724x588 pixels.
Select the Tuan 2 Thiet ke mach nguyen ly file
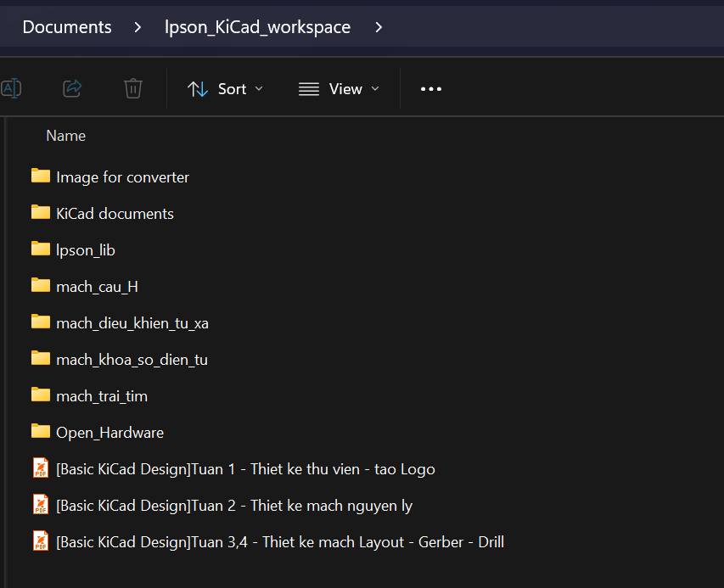[x=233, y=506]
